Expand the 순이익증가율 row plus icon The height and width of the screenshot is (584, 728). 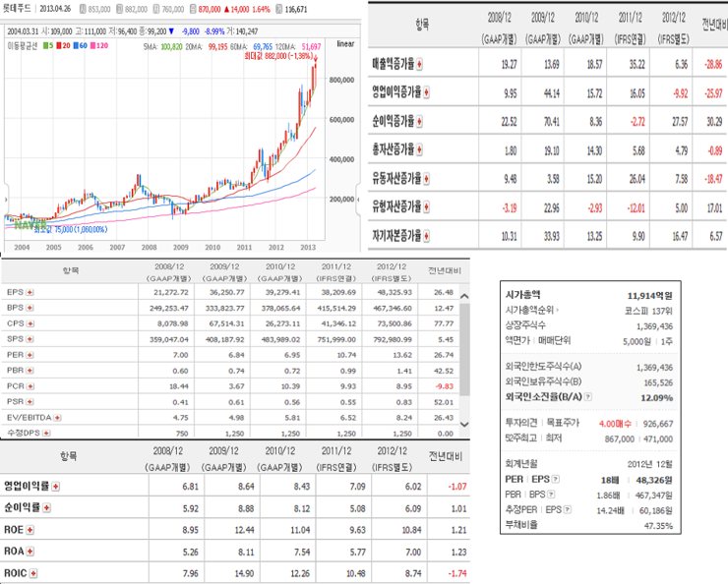[419, 122]
